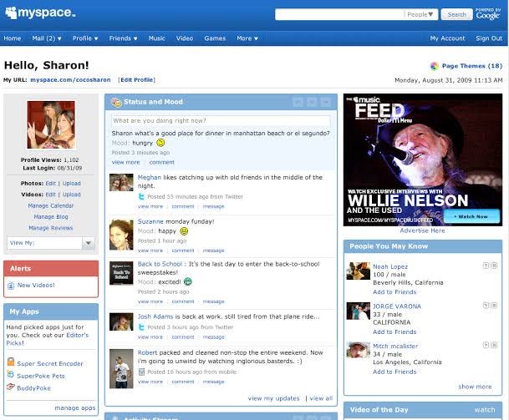
Task: Click Robert's profile thumbnail
Action: (121, 368)
